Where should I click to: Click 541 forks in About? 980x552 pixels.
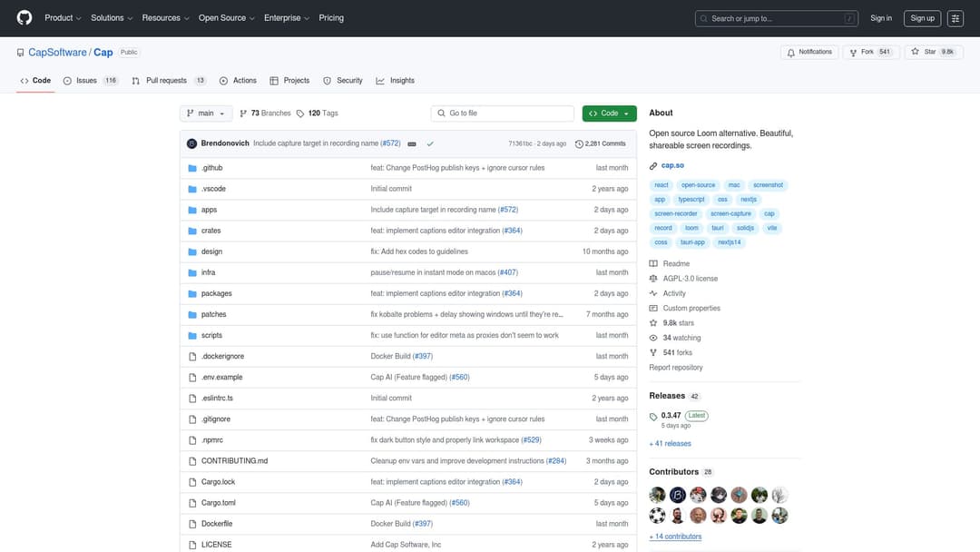point(678,352)
